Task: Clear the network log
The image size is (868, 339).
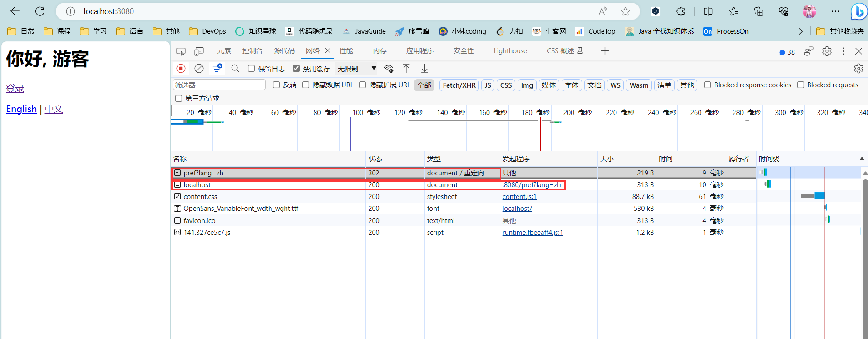Action: pos(199,68)
